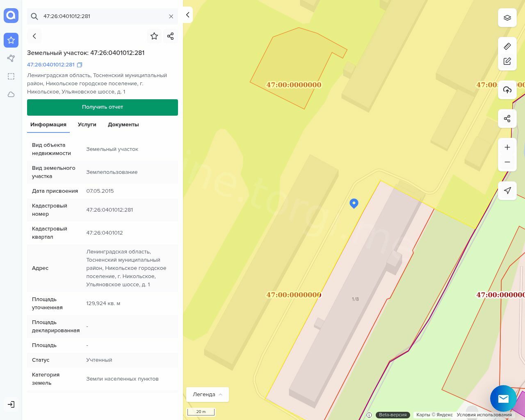
Task: Open the chat message bubble
Action: coord(503,398)
